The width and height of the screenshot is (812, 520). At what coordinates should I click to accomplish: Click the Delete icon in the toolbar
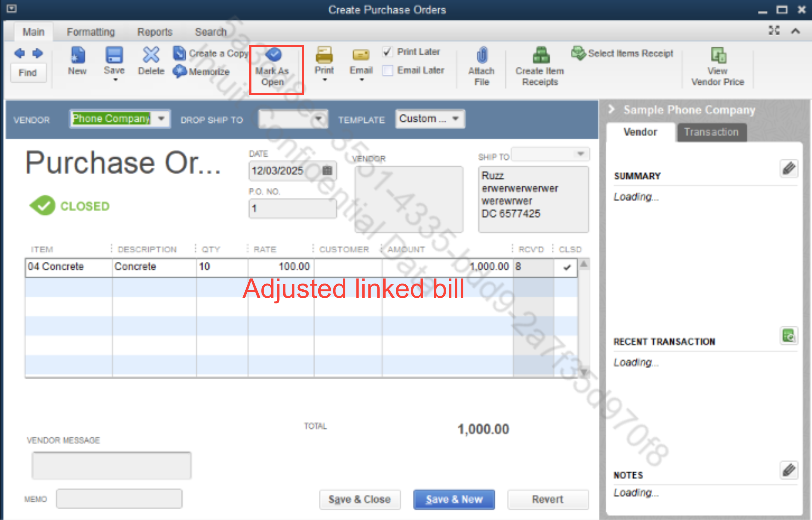coord(151,55)
